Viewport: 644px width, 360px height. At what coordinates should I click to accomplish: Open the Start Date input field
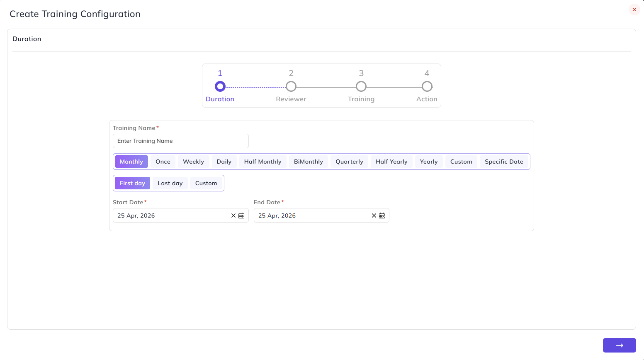181,216
